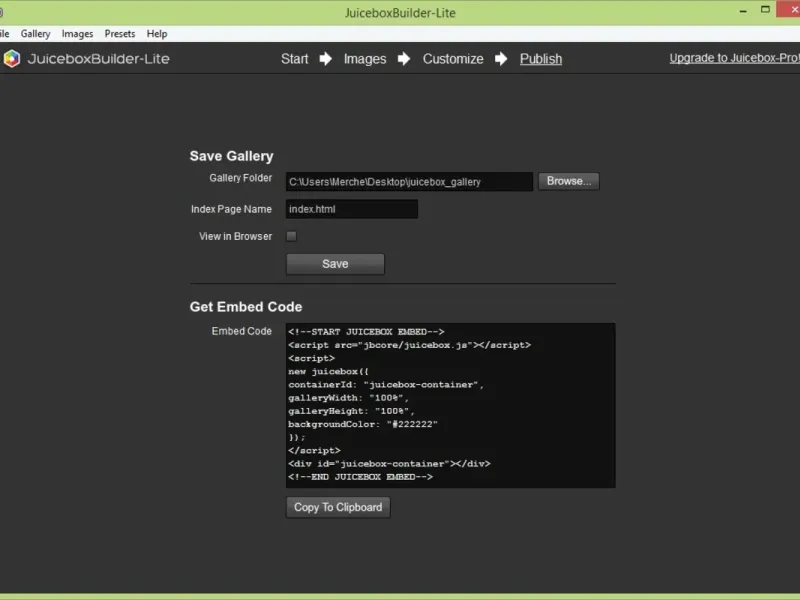
Task: Minimize the JuiceboxBuilder-Lite window
Action: pyautogui.click(x=743, y=10)
